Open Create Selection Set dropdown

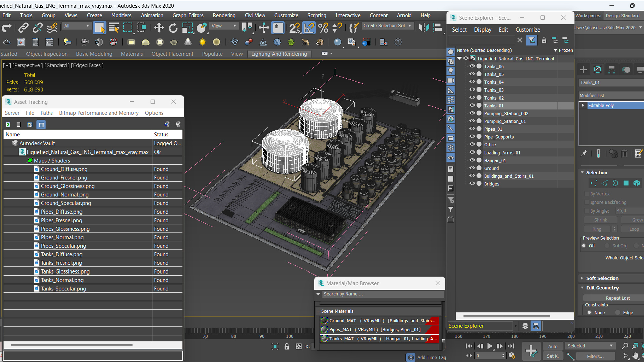pos(387,26)
